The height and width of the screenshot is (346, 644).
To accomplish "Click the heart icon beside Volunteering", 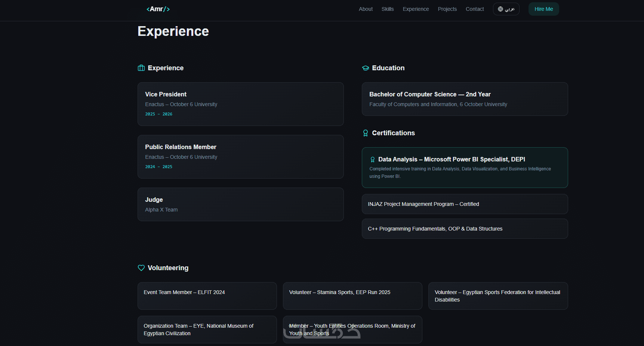I will point(141,268).
